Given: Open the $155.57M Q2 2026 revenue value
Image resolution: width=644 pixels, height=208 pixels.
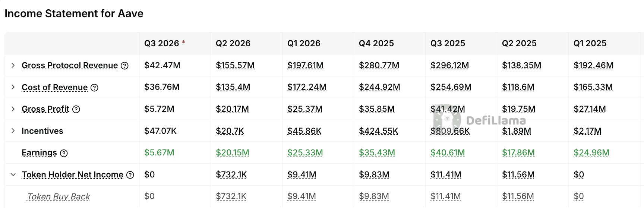Looking at the screenshot, I should 235,65.
